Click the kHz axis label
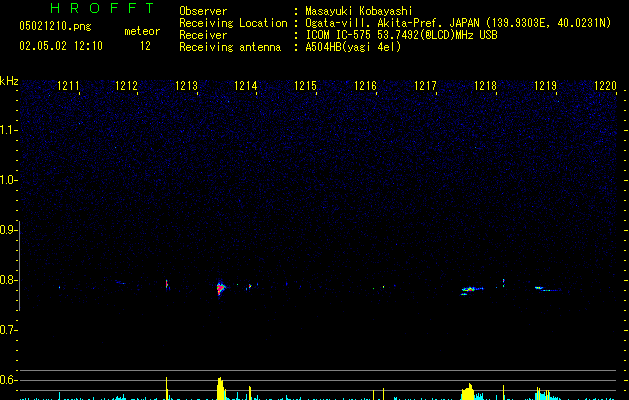The height and width of the screenshot is (400, 629). [x=9, y=81]
